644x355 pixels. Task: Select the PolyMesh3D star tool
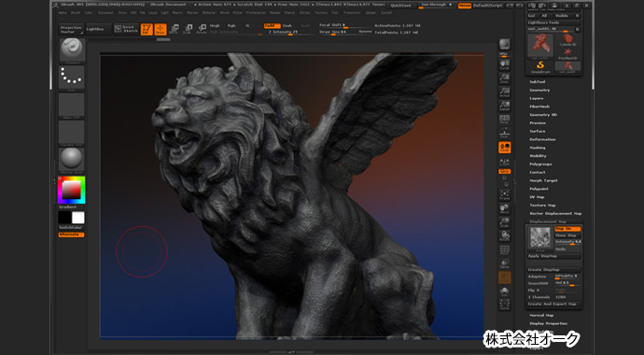pyautogui.click(x=568, y=53)
